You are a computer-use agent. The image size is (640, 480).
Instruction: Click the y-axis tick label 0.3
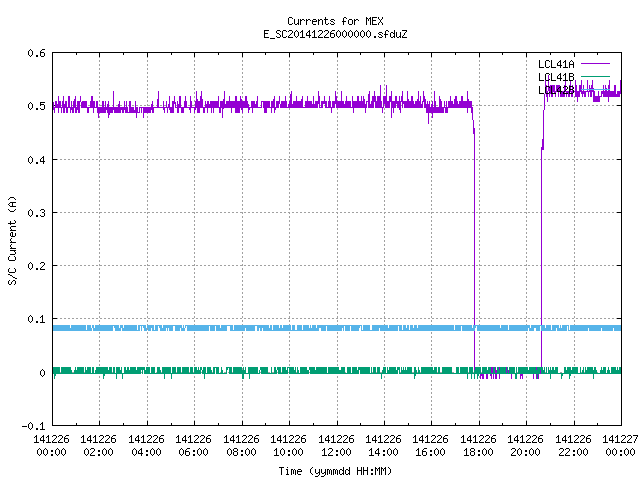pos(36,213)
